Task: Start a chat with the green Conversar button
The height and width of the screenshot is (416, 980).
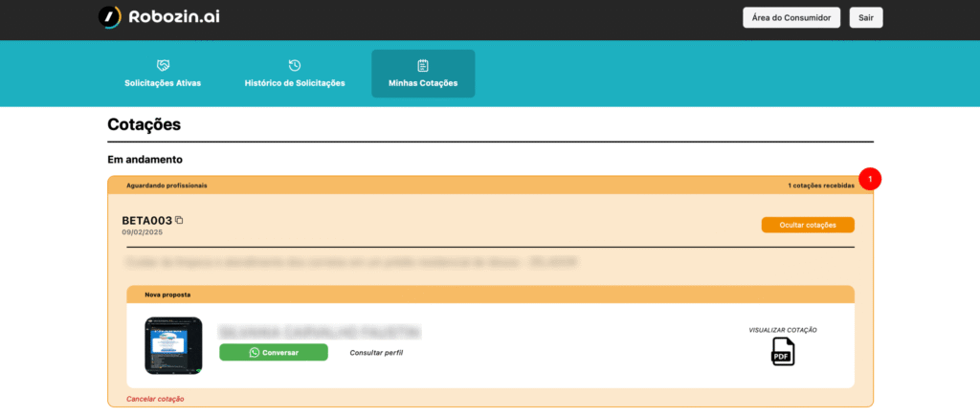Action: (274, 352)
